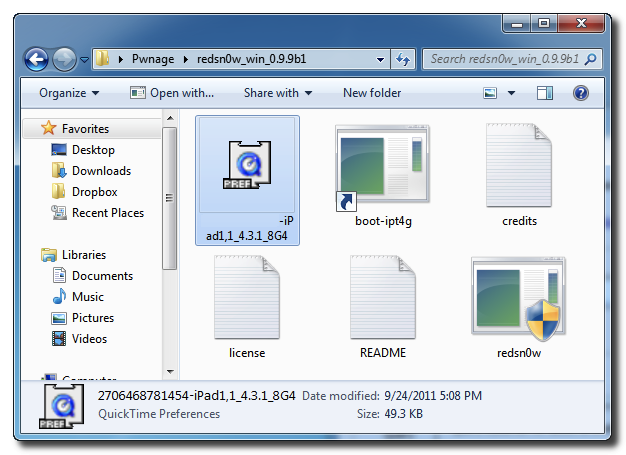Select Pwnage in the address path
This screenshot has height=455, width=626.
click(x=153, y=59)
